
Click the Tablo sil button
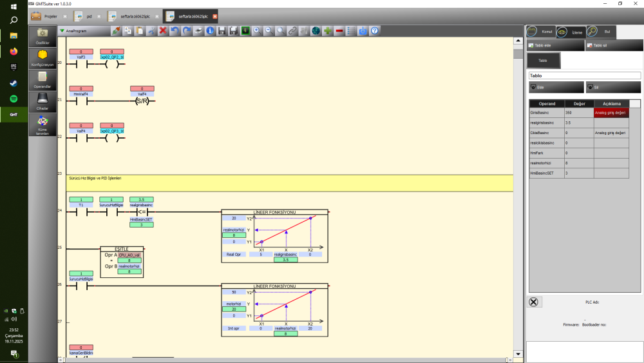(613, 45)
